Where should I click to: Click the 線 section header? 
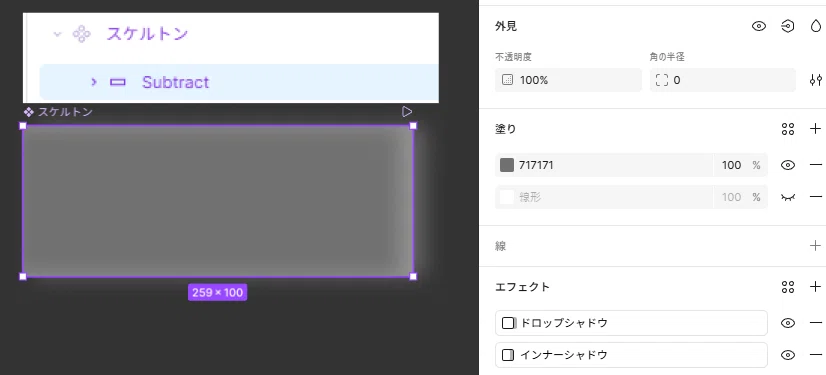[500, 246]
